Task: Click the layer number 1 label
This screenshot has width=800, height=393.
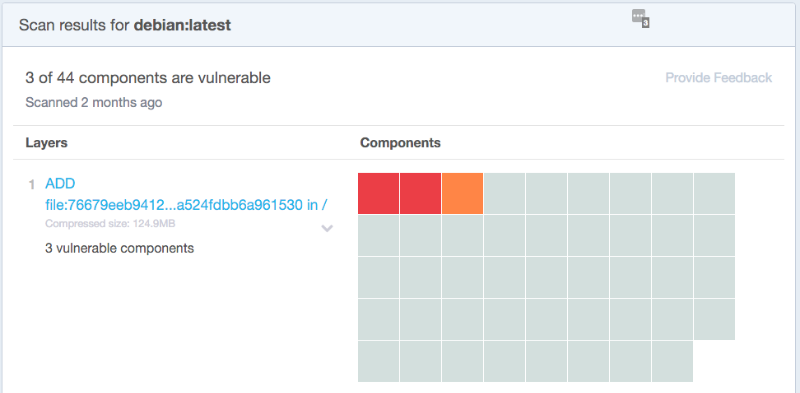Action: [x=32, y=184]
